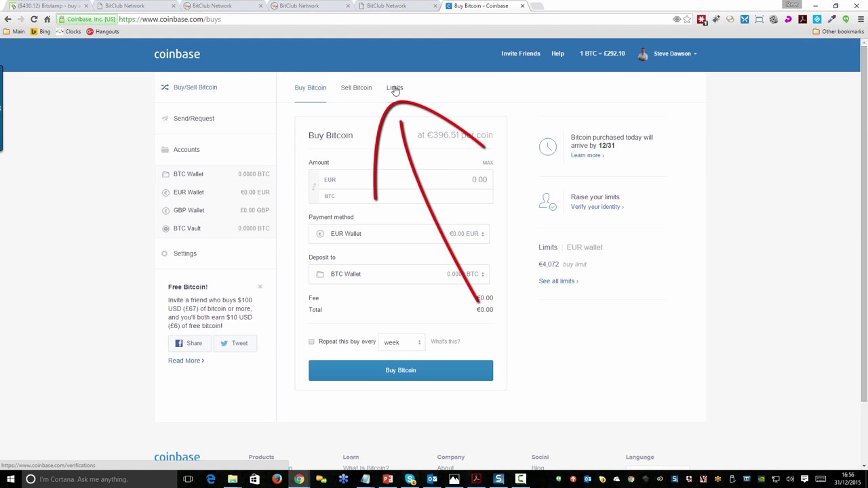Open the Other bookmarks folder

(x=838, y=32)
